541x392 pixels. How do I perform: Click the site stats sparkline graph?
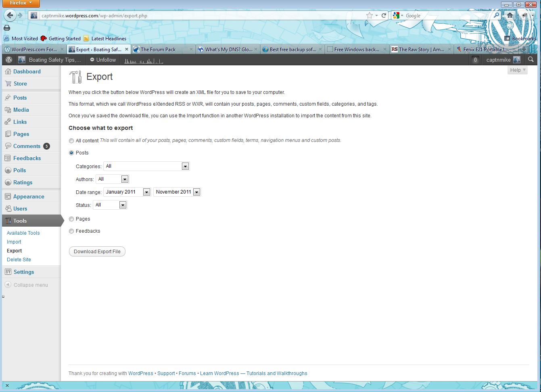(144, 61)
